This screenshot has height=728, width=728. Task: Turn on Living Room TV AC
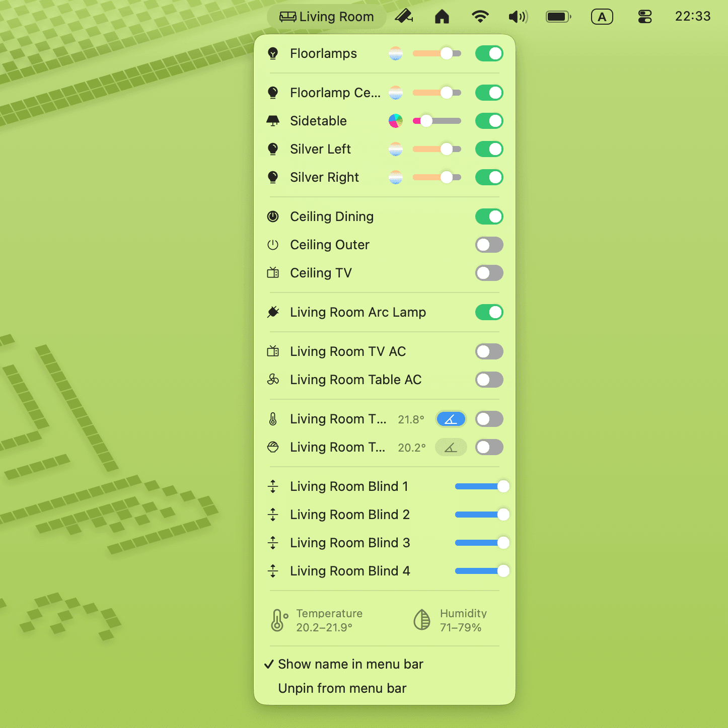[x=489, y=351]
